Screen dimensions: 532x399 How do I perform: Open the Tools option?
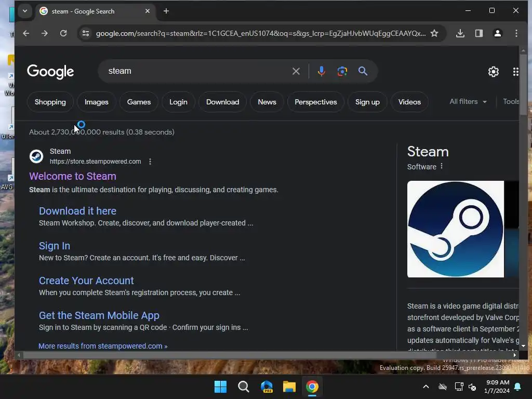point(511,101)
